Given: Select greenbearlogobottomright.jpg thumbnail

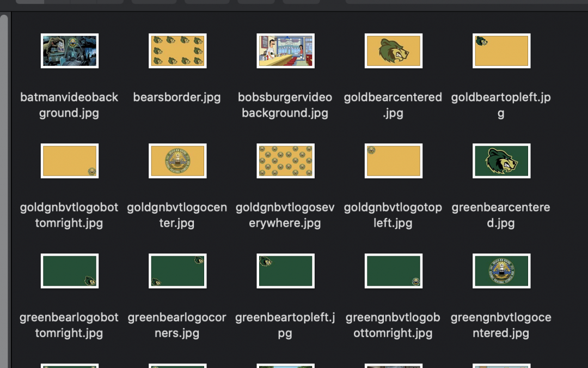Looking at the screenshot, I should [70, 271].
